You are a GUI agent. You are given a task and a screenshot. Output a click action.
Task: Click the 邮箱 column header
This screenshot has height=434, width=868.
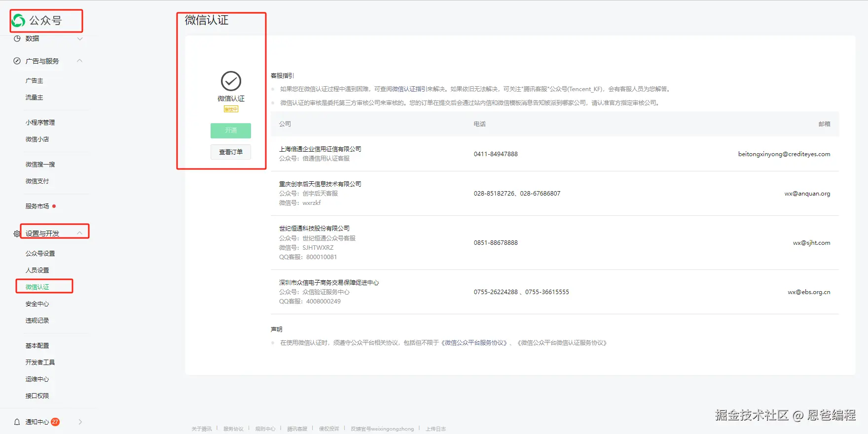pos(825,124)
